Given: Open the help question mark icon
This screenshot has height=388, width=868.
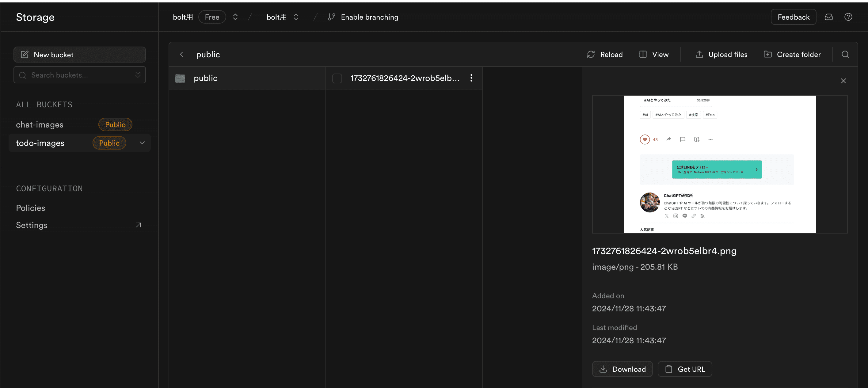Looking at the screenshot, I should point(848,17).
